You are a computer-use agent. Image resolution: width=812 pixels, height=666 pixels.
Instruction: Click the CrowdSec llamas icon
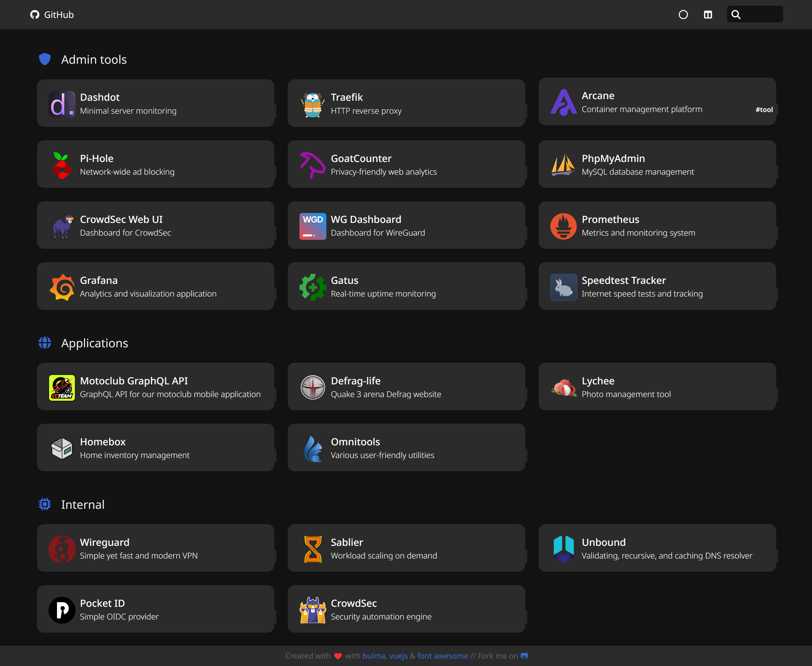312,610
